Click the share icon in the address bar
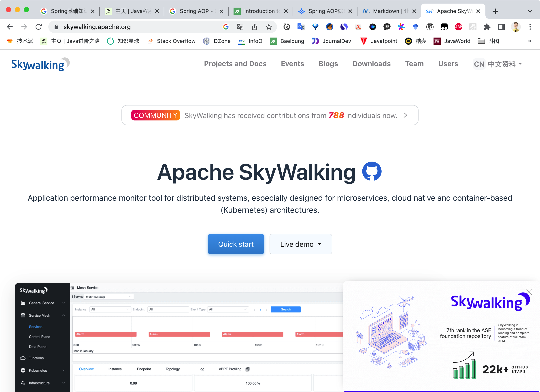540x392 pixels. [x=255, y=27]
